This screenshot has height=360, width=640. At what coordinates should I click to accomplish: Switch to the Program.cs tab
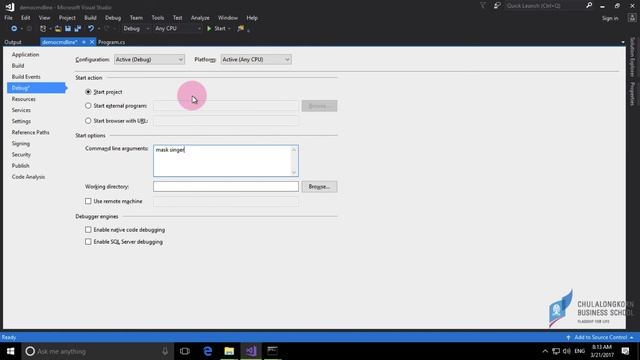[111, 42]
